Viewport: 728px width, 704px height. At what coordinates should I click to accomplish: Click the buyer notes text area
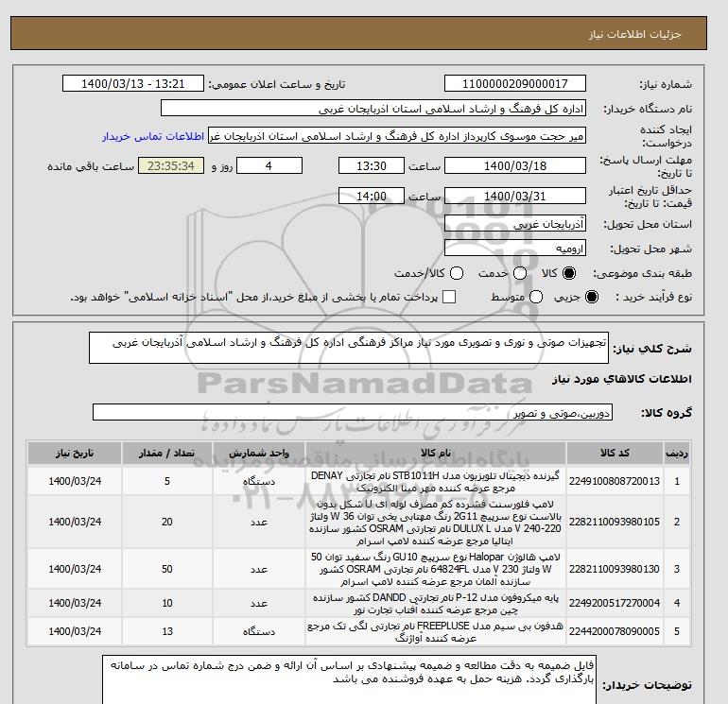(x=349, y=680)
